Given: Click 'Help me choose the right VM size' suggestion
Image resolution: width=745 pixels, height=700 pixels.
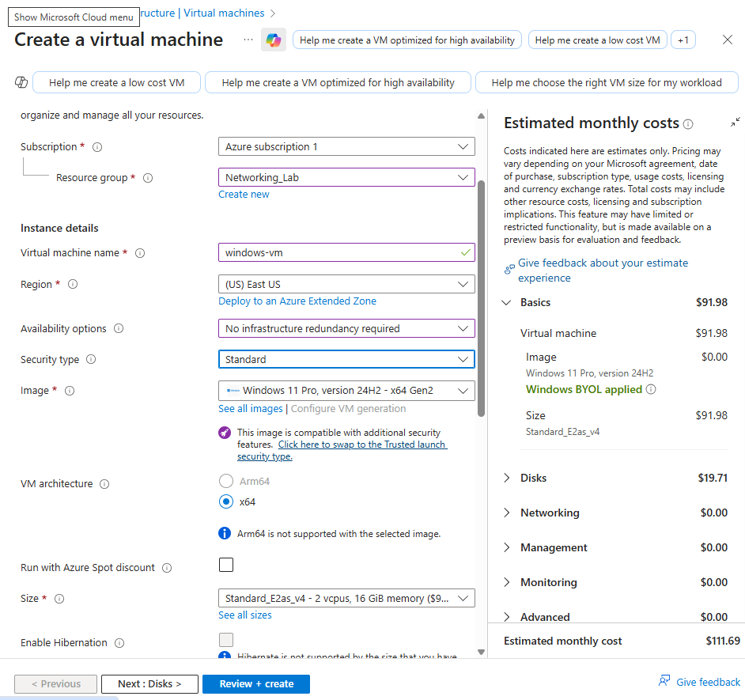Looking at the screenshot, I should tap(607, 83).
